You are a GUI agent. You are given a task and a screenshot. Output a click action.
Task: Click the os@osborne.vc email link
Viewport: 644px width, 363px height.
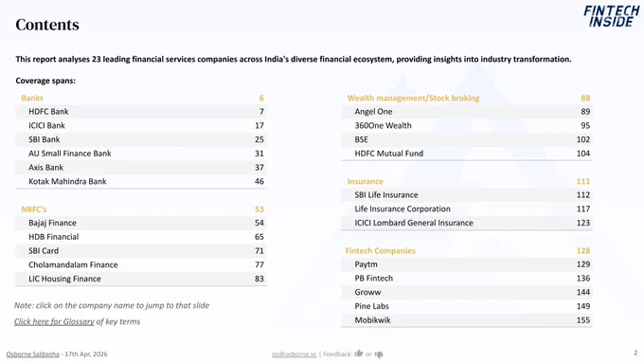point(295,354)
